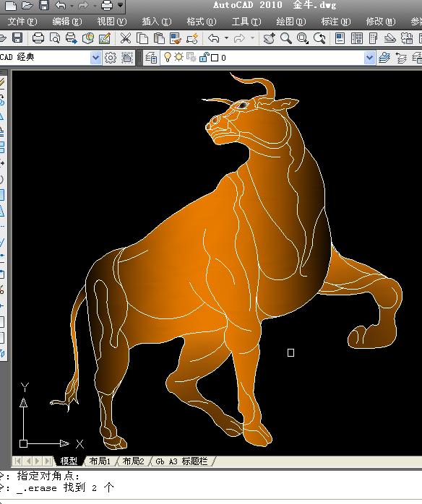The height and width of the screenshot is (504, 422).
Task: Open the 文件(F) menu
Action: 22,22
